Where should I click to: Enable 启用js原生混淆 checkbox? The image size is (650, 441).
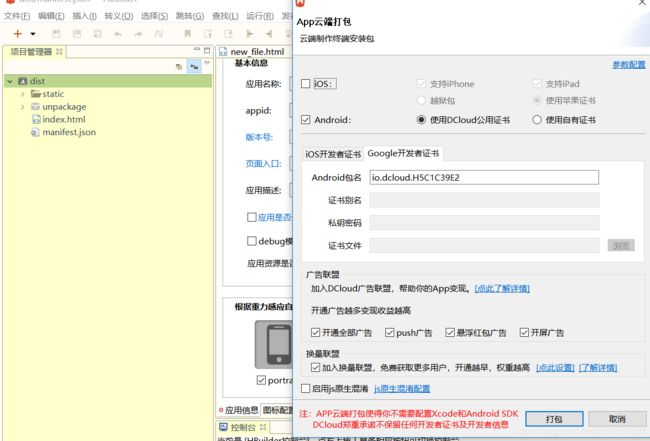click(x=306, y=388)
